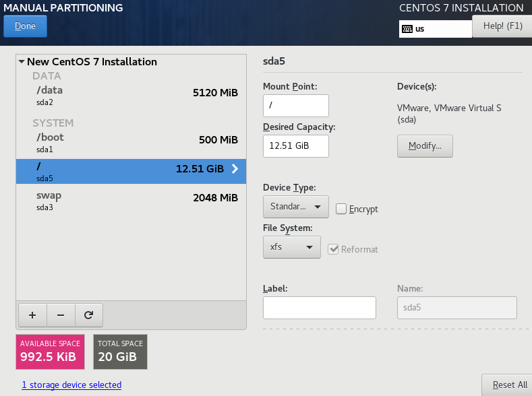The width and height of the screenshot is (532, 396).
Task: Click the VMware Virtual S (sda) device text
Action: pyautogui.click(x=449, y=114)
